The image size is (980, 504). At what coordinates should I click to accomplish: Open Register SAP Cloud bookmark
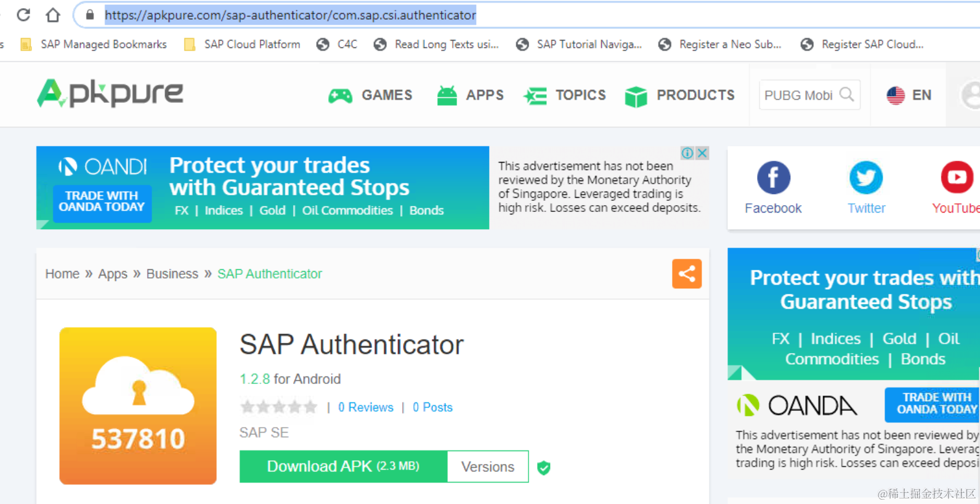point(862,44)
